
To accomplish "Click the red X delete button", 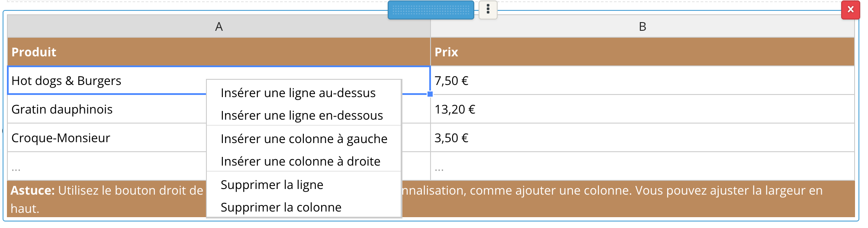I will point(850,10).
